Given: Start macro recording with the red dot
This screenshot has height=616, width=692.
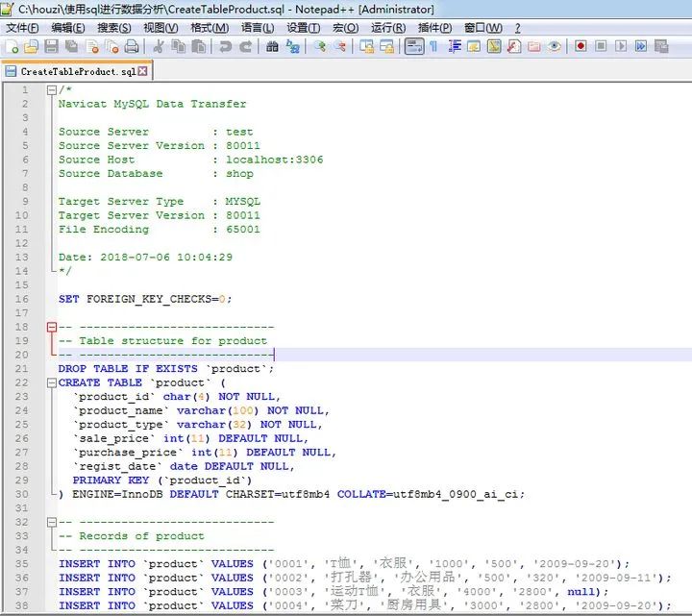Looking at the screenshot, I should coord(581,46).
